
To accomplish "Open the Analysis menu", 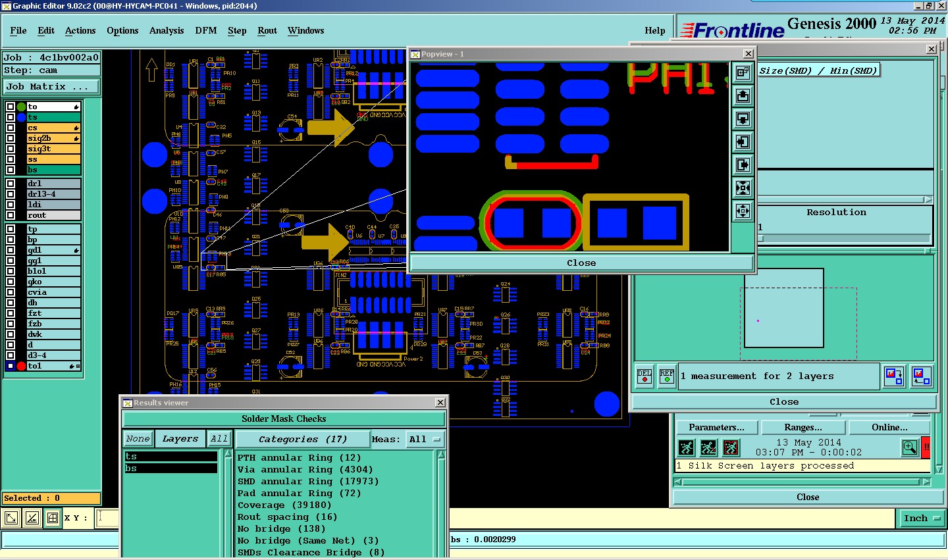I will pos(167,30).
